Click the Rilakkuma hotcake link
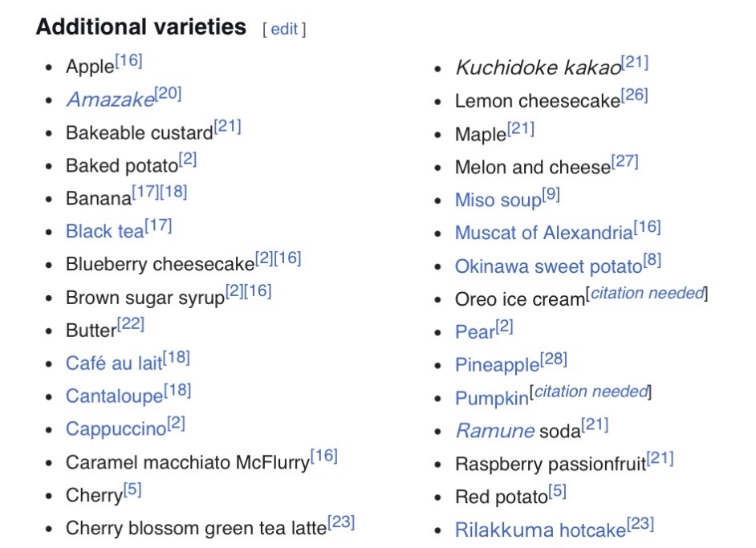This screenshot has width=756, height=548. tap(539, 530)
